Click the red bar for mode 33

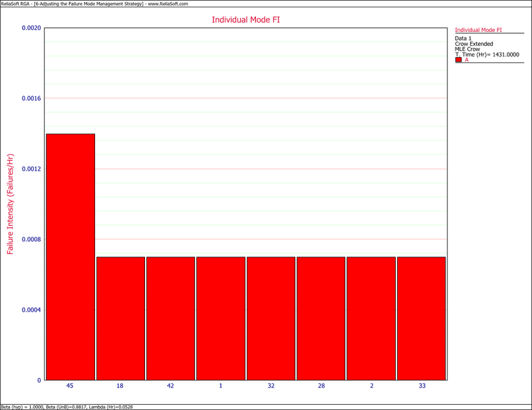pos(422,318)
